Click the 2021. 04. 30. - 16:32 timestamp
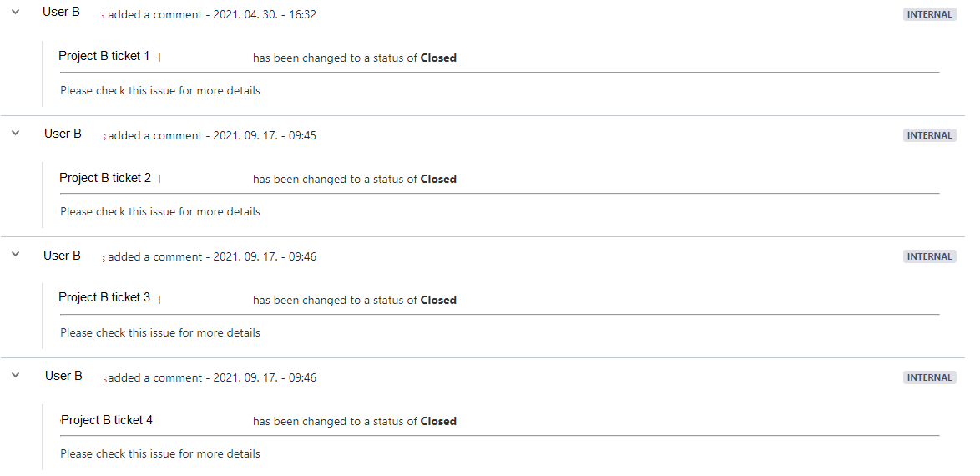 pos(265,14)
